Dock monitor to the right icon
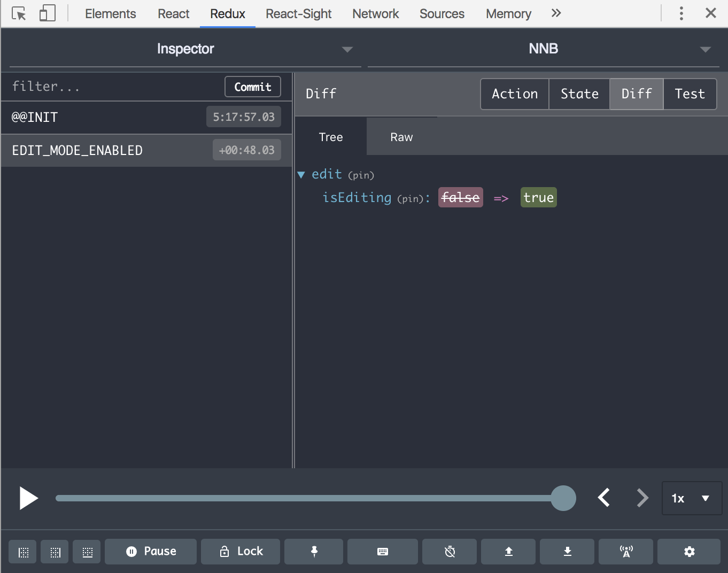Screen dimensions: 728x573 point(55,552)
